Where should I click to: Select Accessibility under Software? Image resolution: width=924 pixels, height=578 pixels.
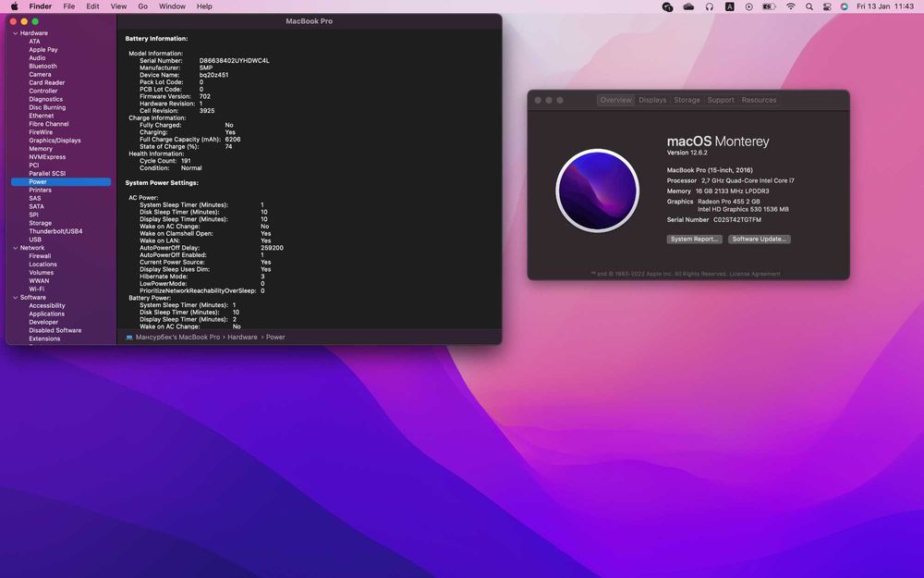pos(47,305)
